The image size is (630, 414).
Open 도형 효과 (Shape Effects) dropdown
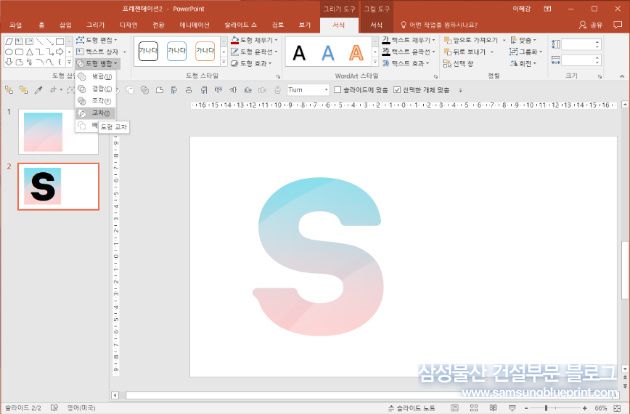coord(252,64)
